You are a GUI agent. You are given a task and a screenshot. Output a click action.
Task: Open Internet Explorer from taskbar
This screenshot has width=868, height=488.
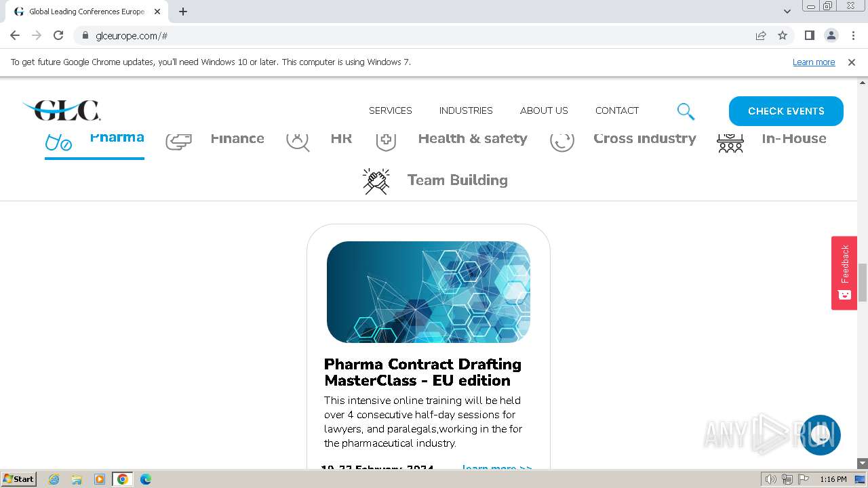(x=54, y=479)
